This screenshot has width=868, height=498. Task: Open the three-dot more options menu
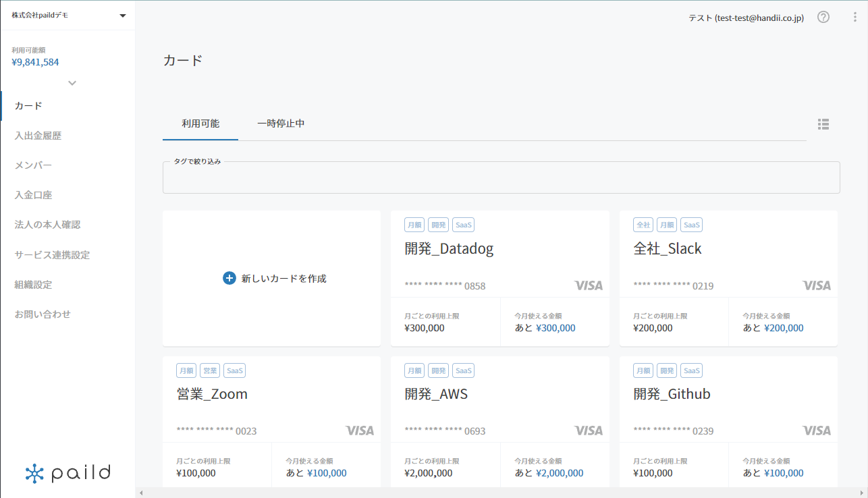pos(855,18)
